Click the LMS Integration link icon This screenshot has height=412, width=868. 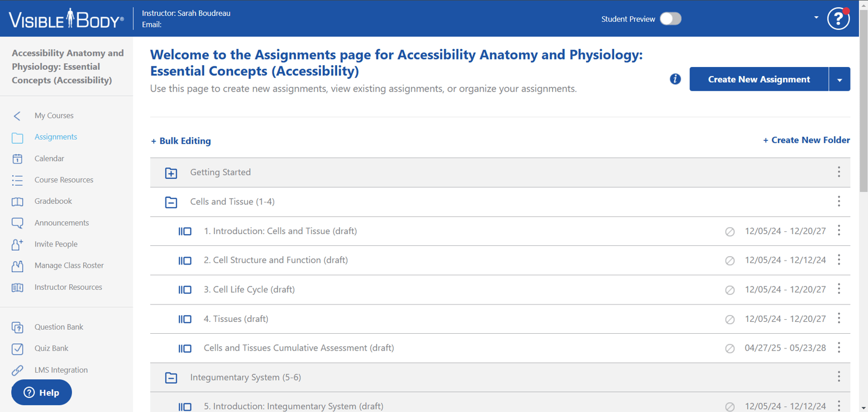(x=18, y=370)
